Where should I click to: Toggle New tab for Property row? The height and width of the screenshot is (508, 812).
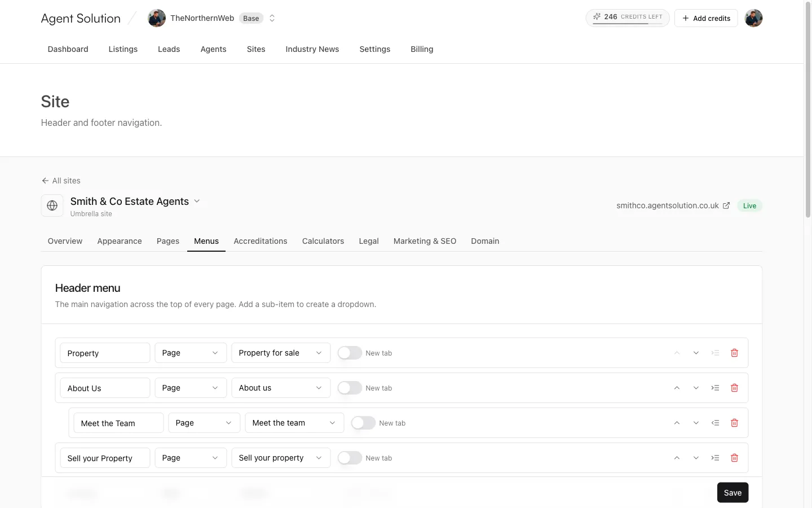pos(350,353)
